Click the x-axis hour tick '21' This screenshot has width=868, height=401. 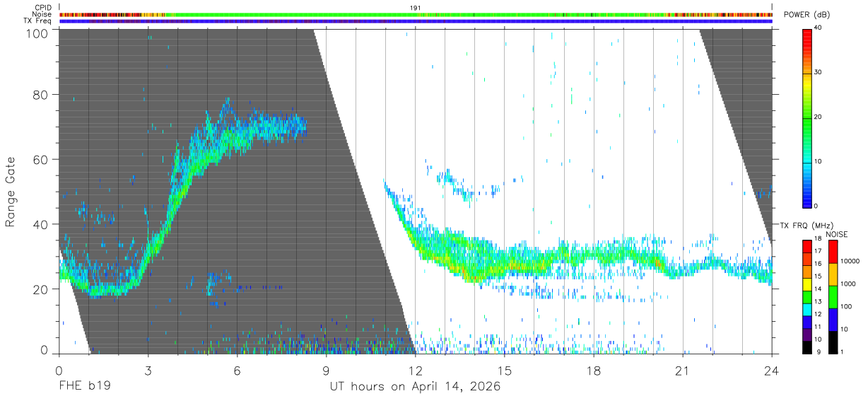[x=683, y=371]
